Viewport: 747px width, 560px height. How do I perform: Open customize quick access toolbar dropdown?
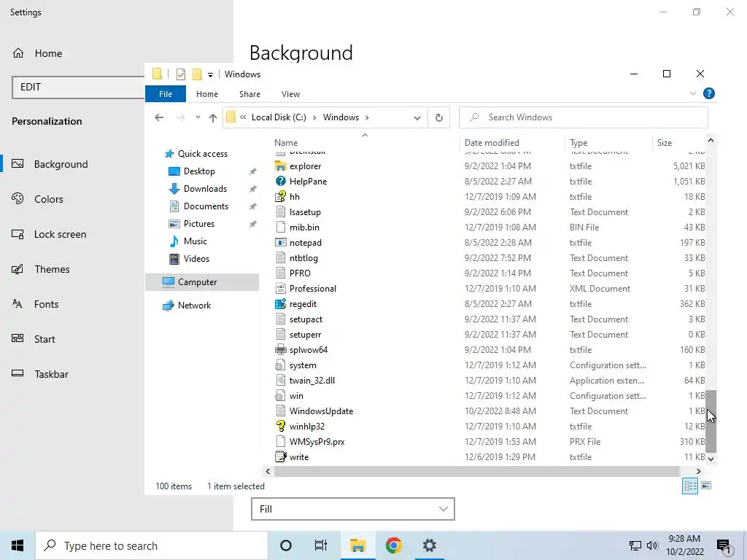tap(210, 75)
